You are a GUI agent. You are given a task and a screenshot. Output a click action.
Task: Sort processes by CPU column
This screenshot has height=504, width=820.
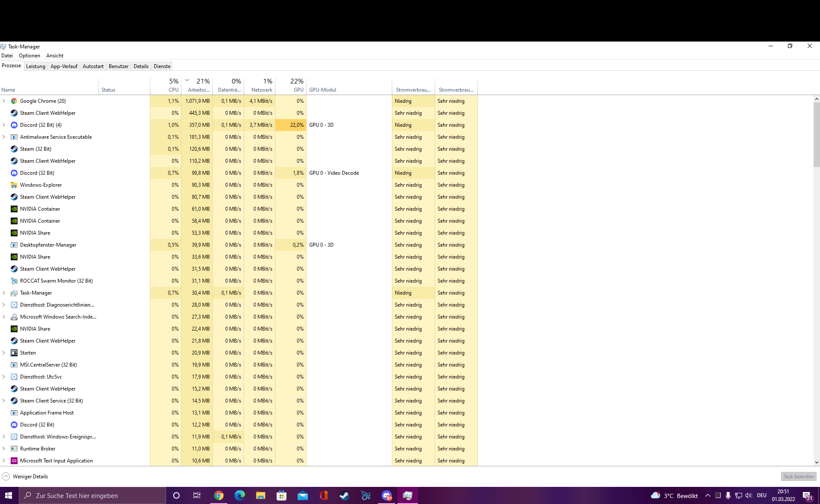(166, 86)
